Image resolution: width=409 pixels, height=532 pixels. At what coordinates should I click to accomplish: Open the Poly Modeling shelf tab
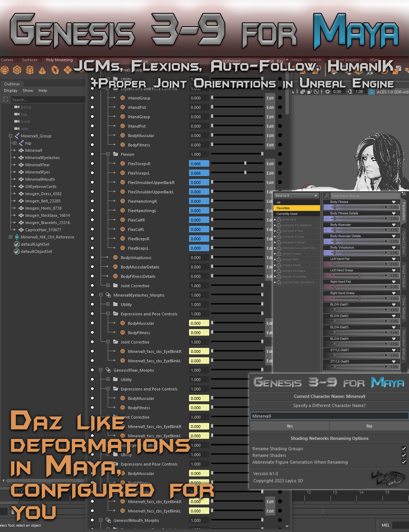click(59, 60)
